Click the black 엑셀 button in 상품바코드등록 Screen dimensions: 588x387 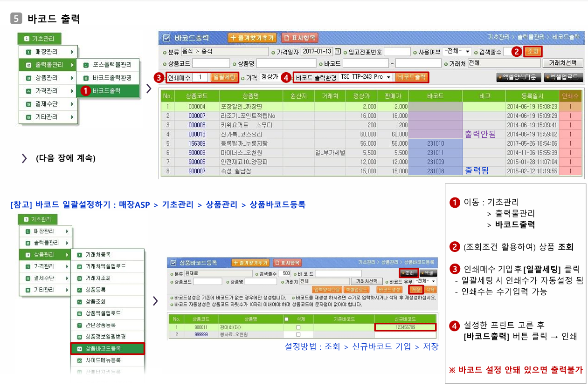click(428, 273)
